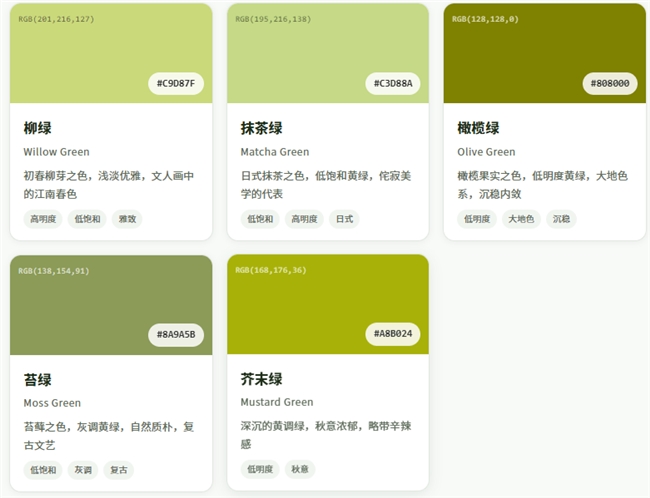Click the 抹茶绿 card title

click(262, 128)
